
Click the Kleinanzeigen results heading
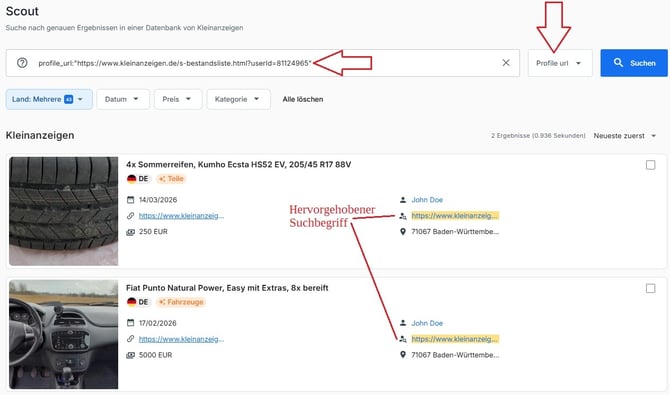click(40, 136)
